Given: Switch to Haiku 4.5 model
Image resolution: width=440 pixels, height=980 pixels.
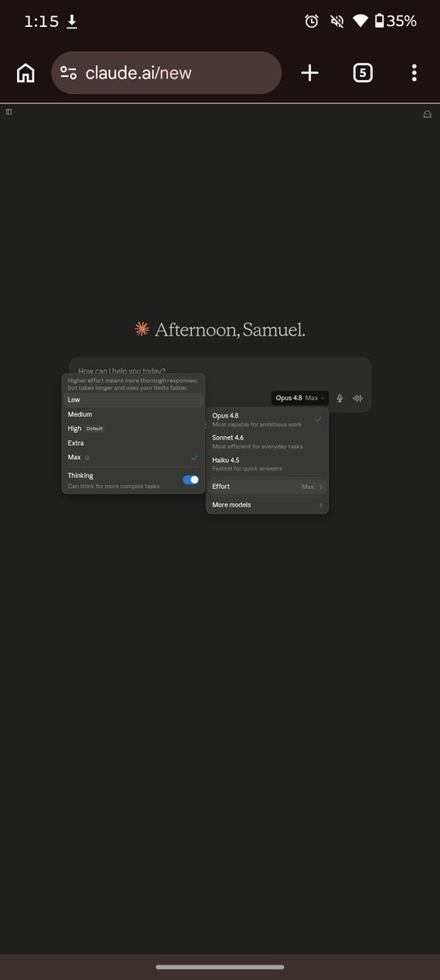Looking at the screenshot, I should [x=267, y=464].
